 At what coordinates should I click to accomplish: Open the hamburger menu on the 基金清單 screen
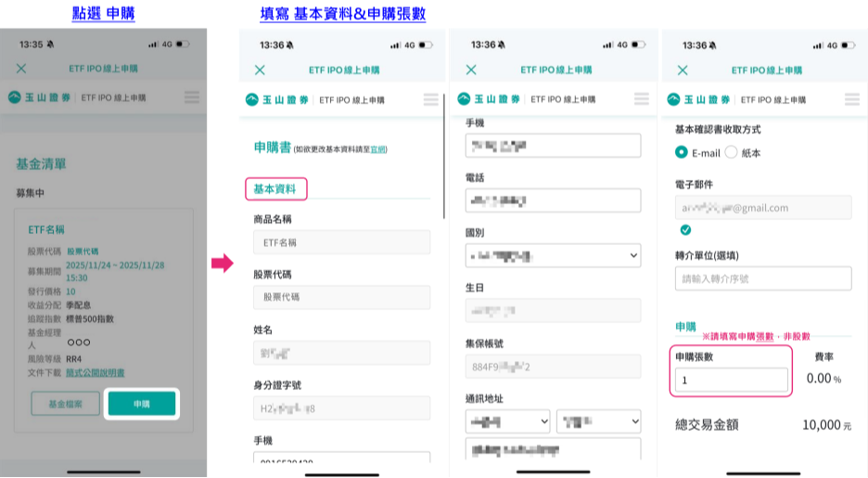point(192,97)
